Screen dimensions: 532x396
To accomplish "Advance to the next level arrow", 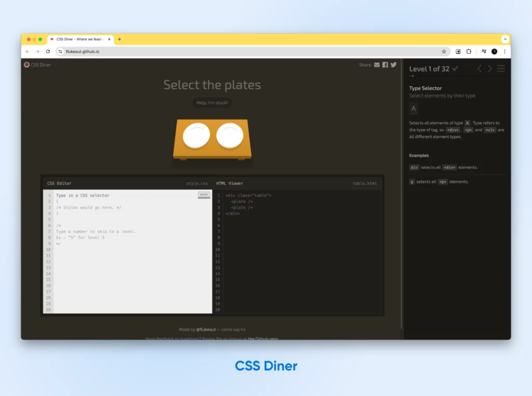I will coord(490,69).
